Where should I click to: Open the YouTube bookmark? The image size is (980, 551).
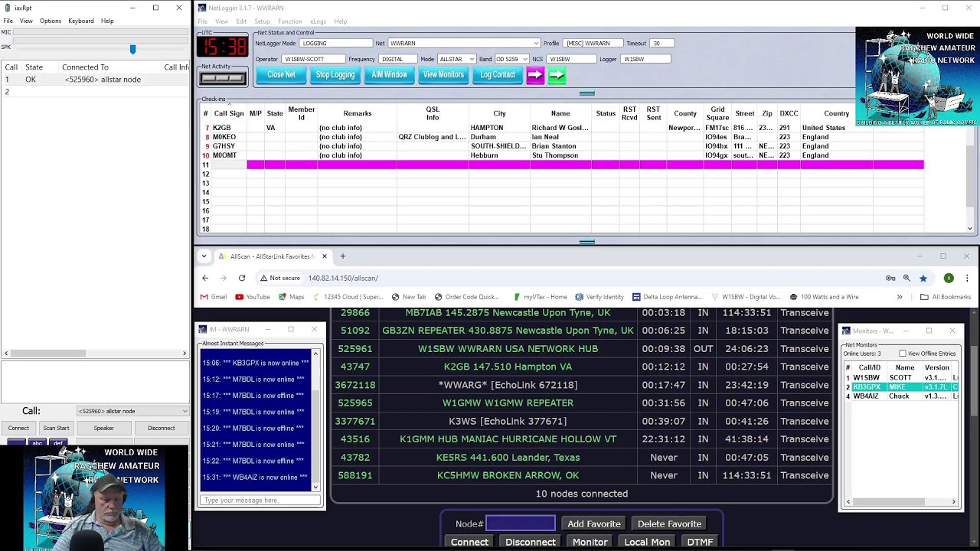coord(253,297)
